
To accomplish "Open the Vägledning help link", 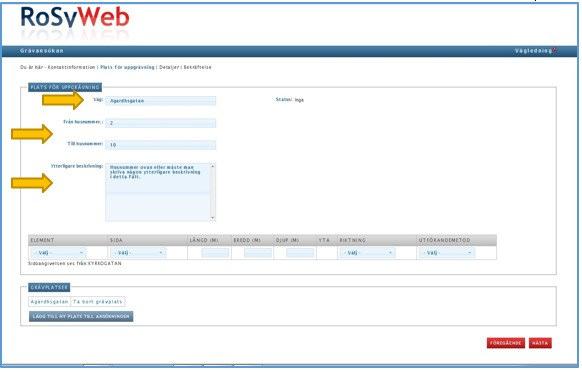I will tap(536, 51).
